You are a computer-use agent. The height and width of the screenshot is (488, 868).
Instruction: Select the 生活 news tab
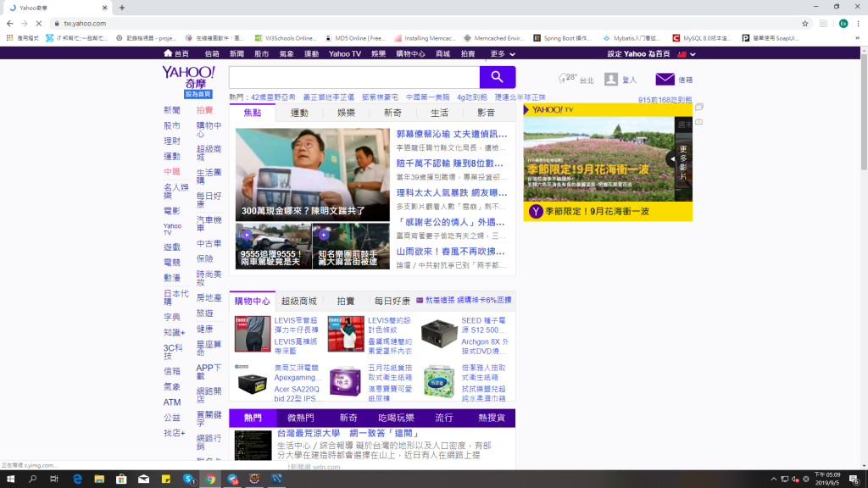[x=440, y=113]
